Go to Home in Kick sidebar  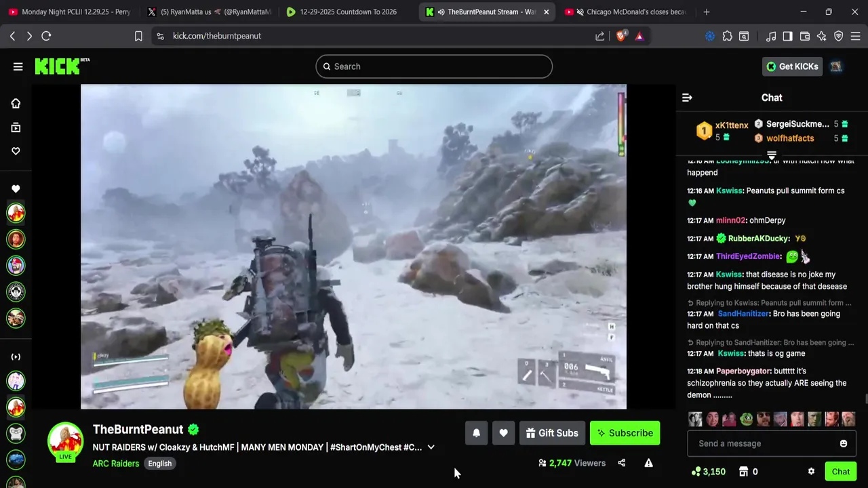16,103
